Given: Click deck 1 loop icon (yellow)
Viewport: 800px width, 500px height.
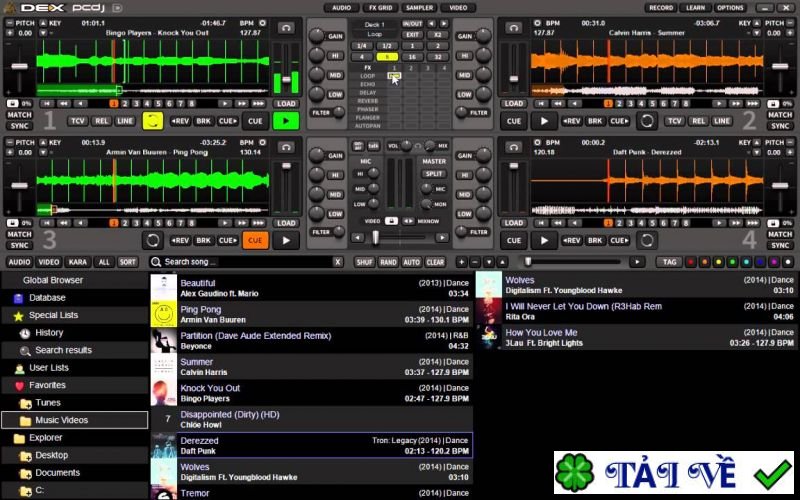Looking at the screenshot, I should click(153, 121).
